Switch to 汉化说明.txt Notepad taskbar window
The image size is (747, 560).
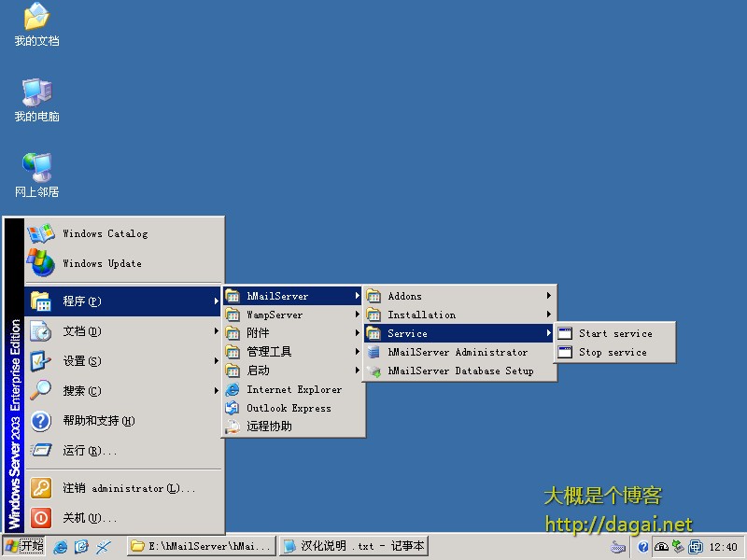click(x=354, y=547)
